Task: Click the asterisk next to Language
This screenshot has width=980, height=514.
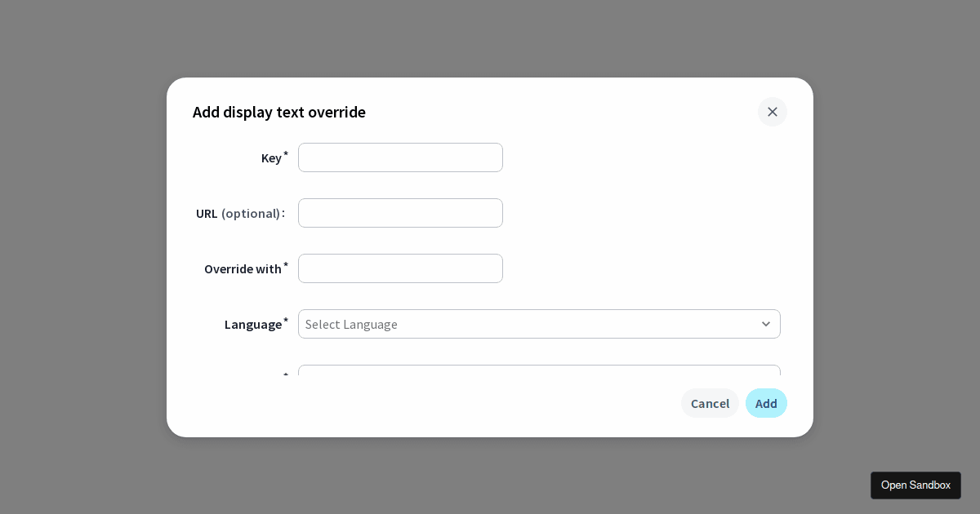Action: (286, 321)
